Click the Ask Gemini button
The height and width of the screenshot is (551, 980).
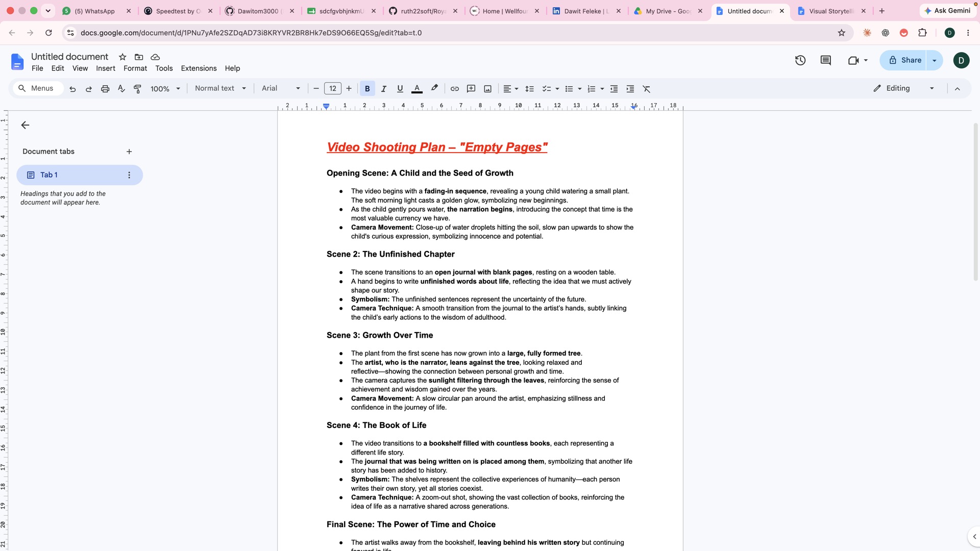click(947, 11)
